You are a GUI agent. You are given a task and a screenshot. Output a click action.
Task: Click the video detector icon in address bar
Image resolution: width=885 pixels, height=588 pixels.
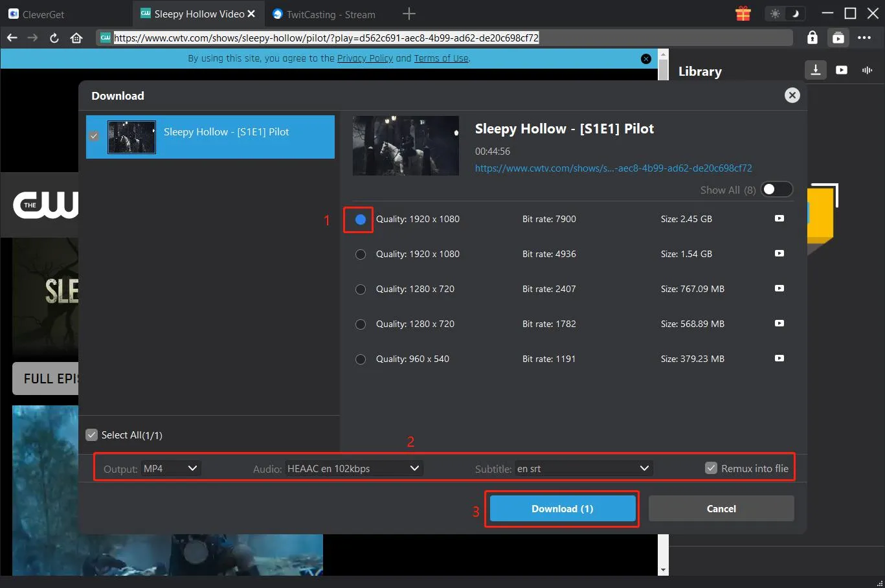click(838, 38)
